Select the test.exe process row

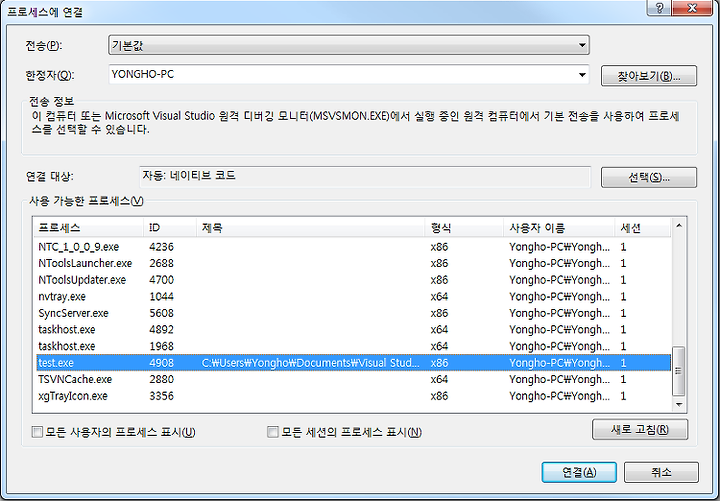(352, 363)
